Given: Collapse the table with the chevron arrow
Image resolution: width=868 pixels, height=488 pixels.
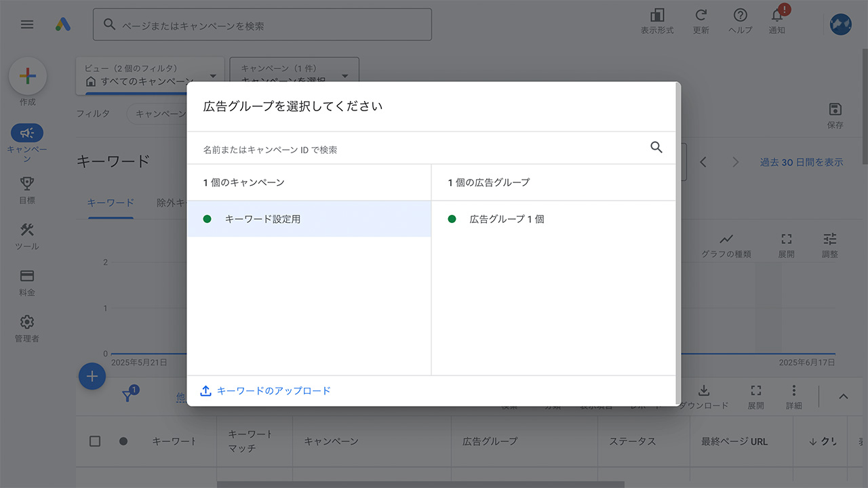Looking at the screenshot, I should coord(843,396).
